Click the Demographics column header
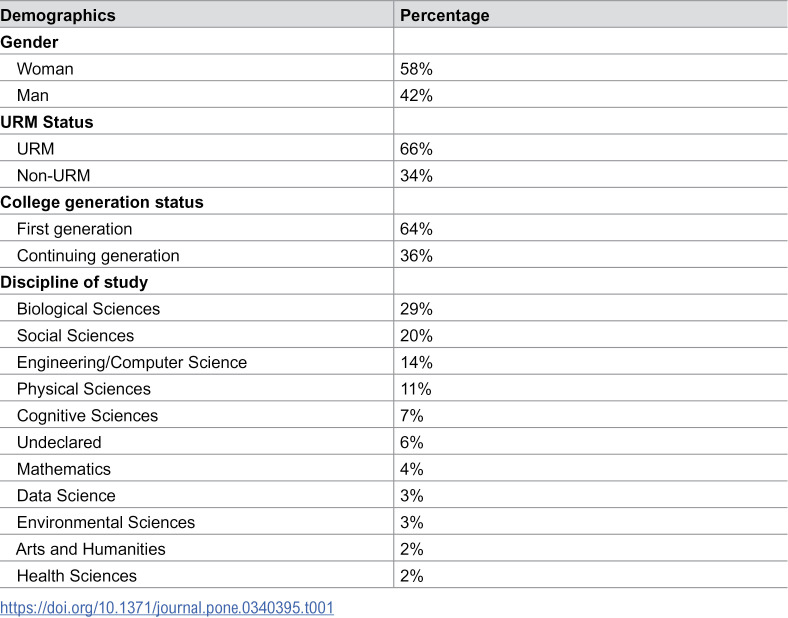788x618 pixels. click(x=58, y=16)
